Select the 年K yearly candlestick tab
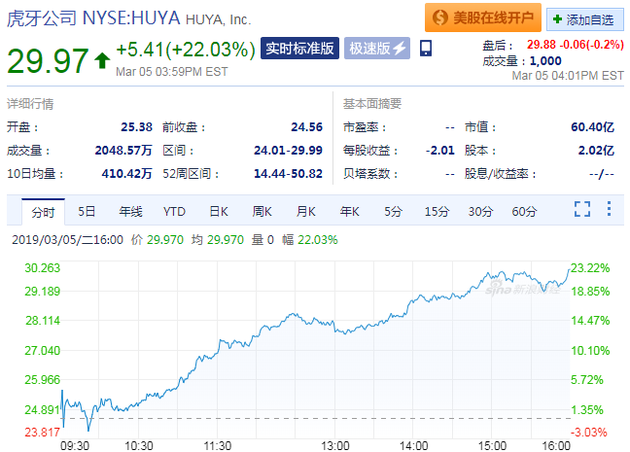 (350, 211)
